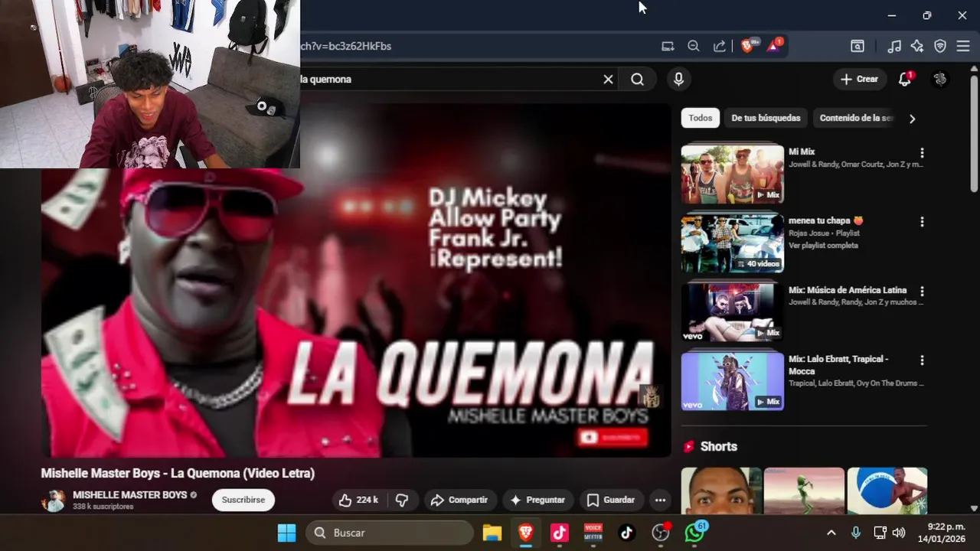Open pink TikTok Studio taskbar icon
Screen dimensions: 980x551
(560, 533)
